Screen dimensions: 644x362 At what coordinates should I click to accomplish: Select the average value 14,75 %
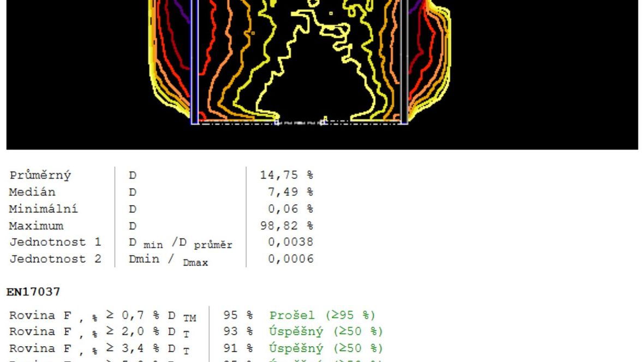[287, 176]
